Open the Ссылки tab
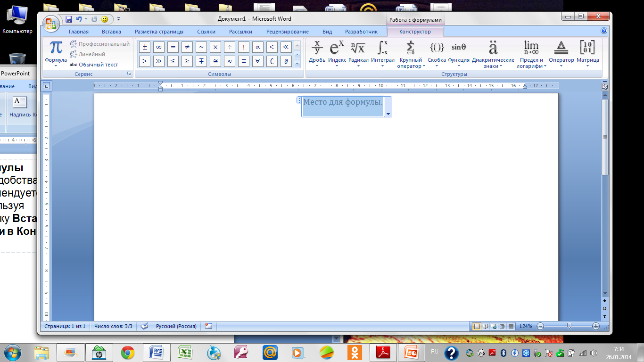 click(206, 32)
